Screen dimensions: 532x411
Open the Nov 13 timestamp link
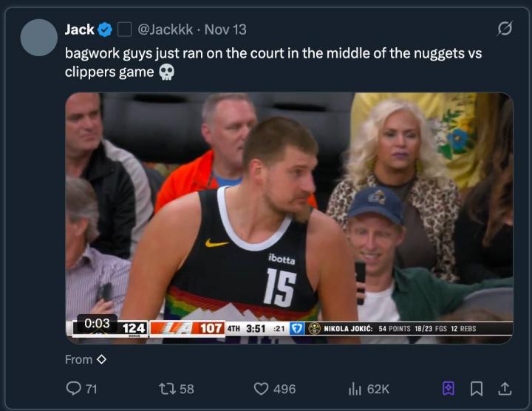[225, 30]
